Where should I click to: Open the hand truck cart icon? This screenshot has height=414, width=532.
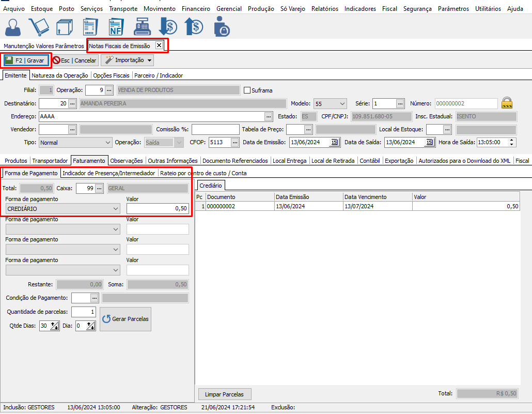point(39,26)
